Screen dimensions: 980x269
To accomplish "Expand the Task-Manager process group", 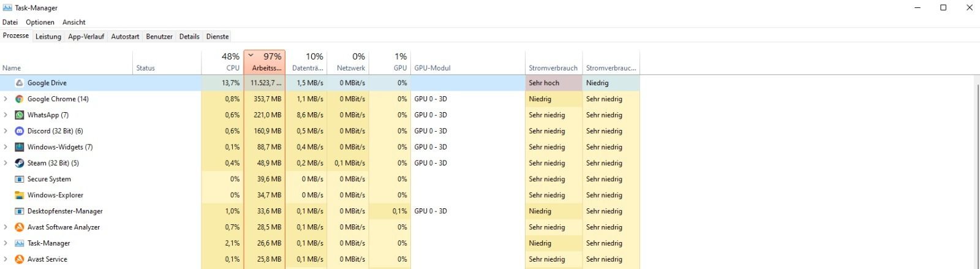I will pos(6,243).
